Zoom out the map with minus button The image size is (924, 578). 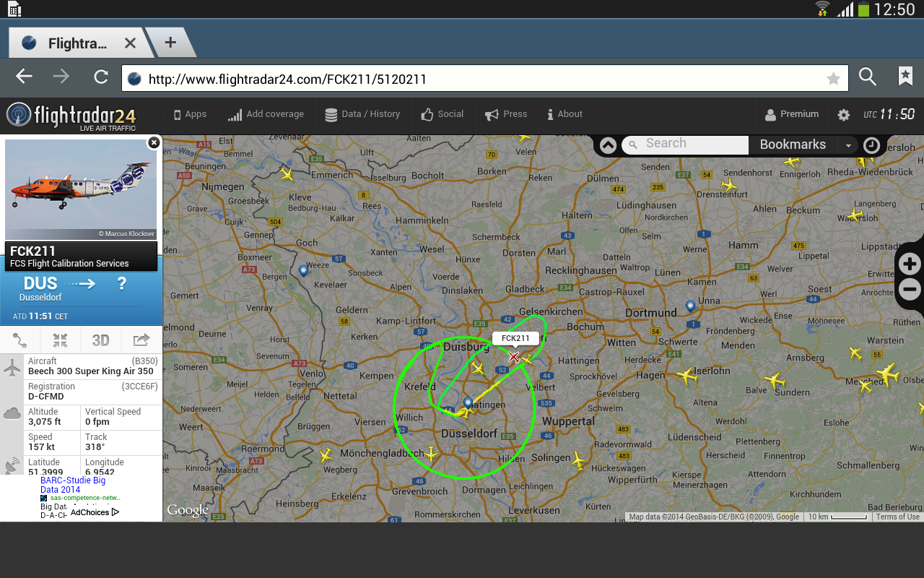point(910,290)
